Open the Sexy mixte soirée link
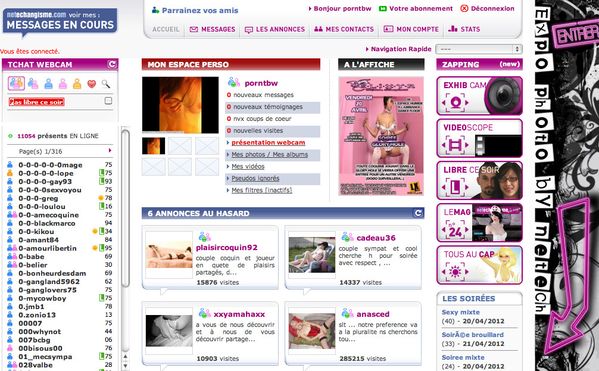The height and width of the screenshot is (371, 599). click(x=461, y=312)
